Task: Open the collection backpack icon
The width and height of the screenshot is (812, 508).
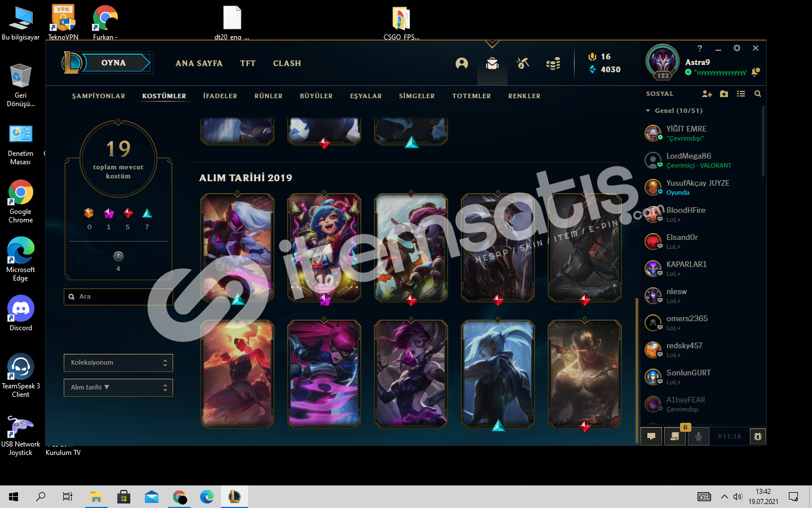Action: [x=492, y=63]
